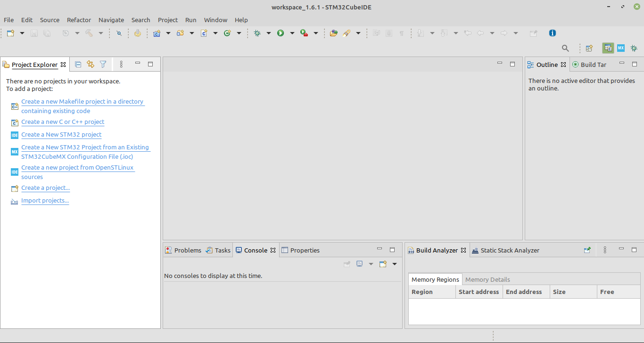644x343 pixels.
Task: Click the green Run play icon
Action: point(281,33)
